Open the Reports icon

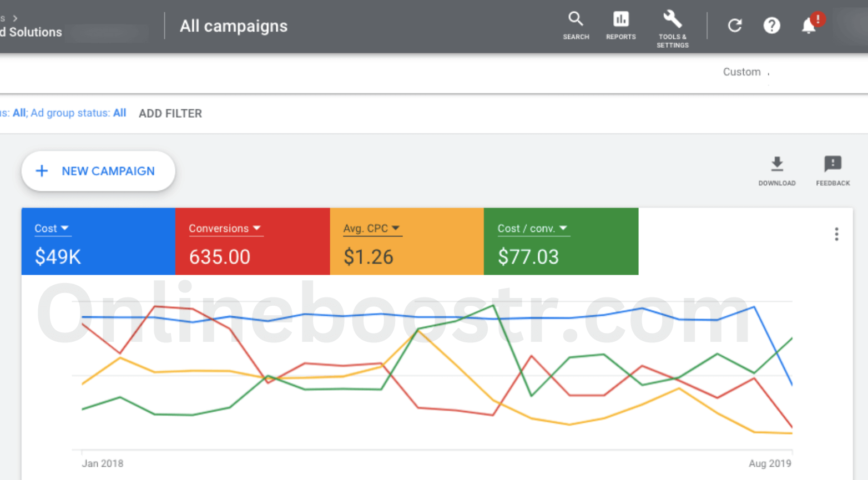coord(620,26)
